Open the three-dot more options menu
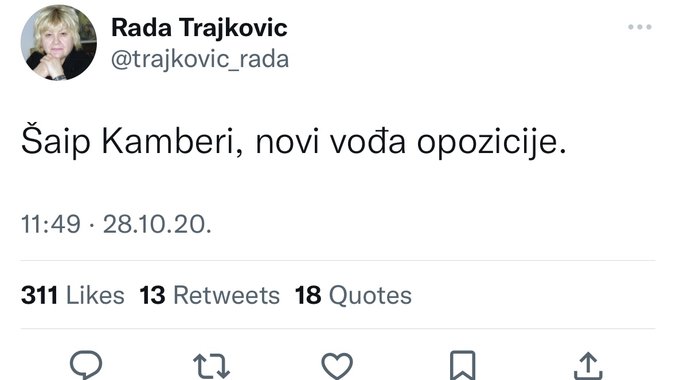 coord(640,27)
